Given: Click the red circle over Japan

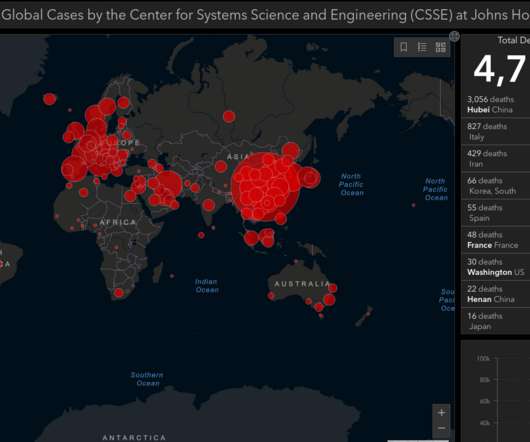Looking at the screenshot, I should (309, 177).
